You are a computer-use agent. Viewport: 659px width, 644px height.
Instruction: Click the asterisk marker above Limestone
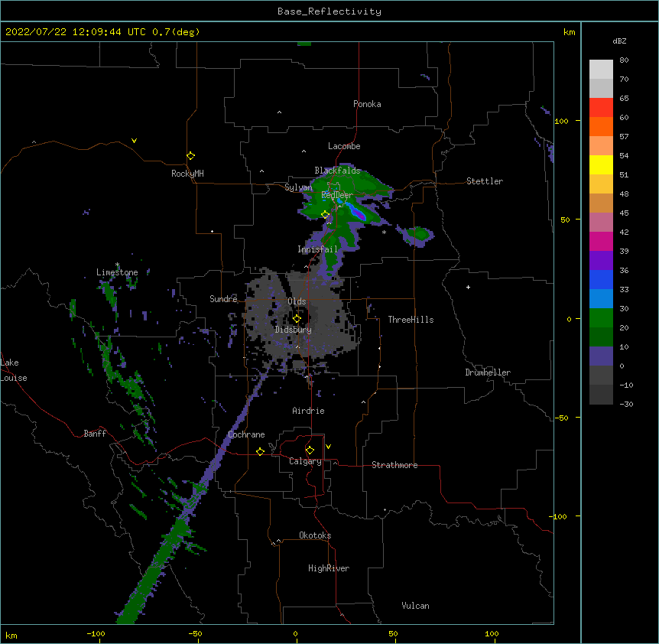click(x=117, y=265)
